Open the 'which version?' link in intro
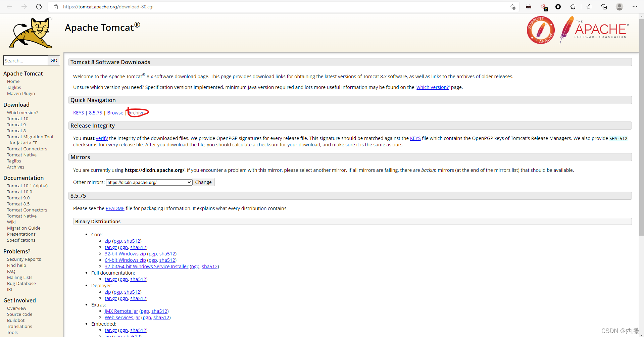The width and height of the screenshot is (644, 337). 433,87
